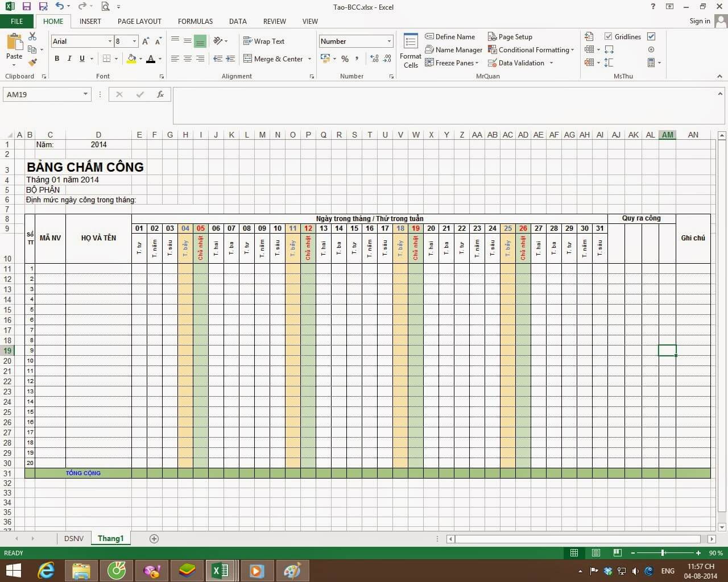Apply Percent Style number format
The width and height of the screenshot is (728, 582).
coord(345,59)
